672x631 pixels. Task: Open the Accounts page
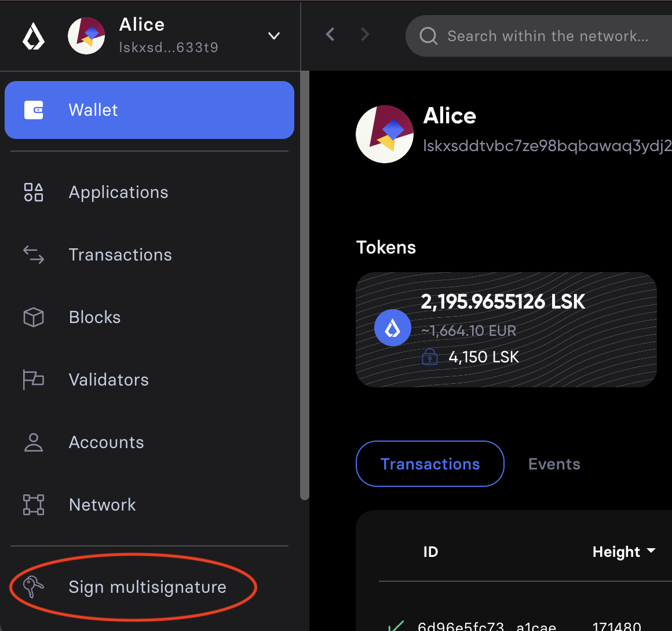106,442
